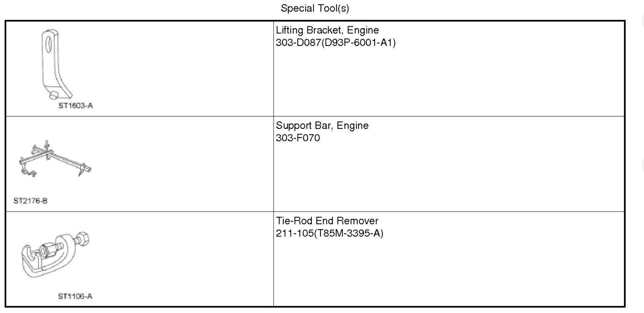This screenshot has width=644, height=313.
Task: Click part number 303-F070
Action: tap(298, 138)
